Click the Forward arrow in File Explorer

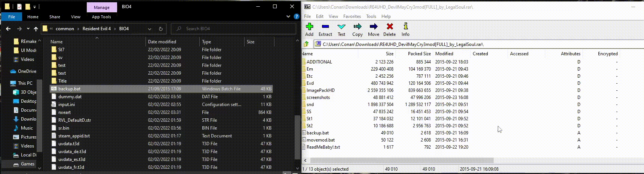click(x=19, y=29)
